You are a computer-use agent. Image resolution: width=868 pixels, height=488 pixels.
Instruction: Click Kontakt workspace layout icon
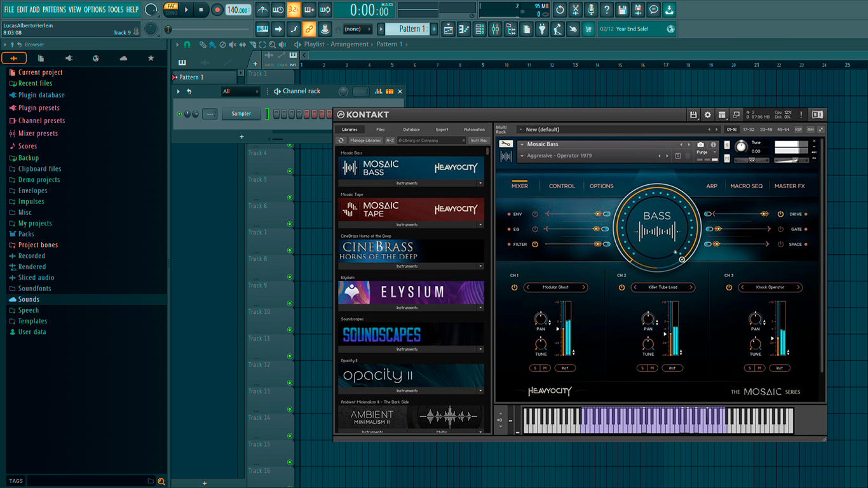click(x=722, y=115)
